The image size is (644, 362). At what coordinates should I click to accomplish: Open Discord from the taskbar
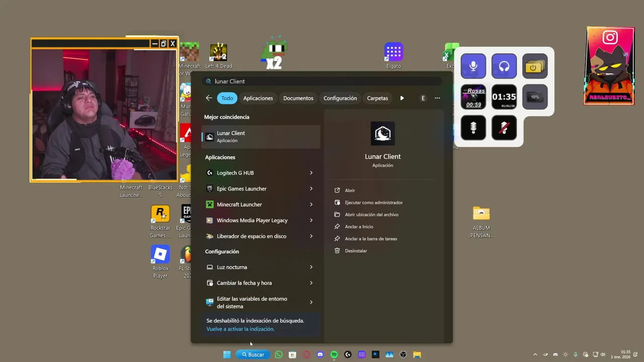click(x=320, y=354)
